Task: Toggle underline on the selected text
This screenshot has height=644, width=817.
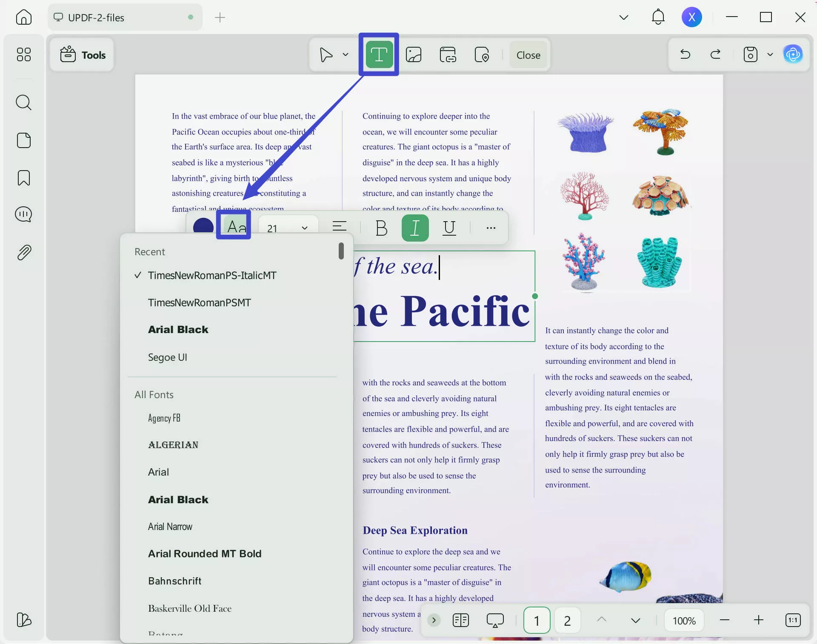Action: (x=449, y=228)
